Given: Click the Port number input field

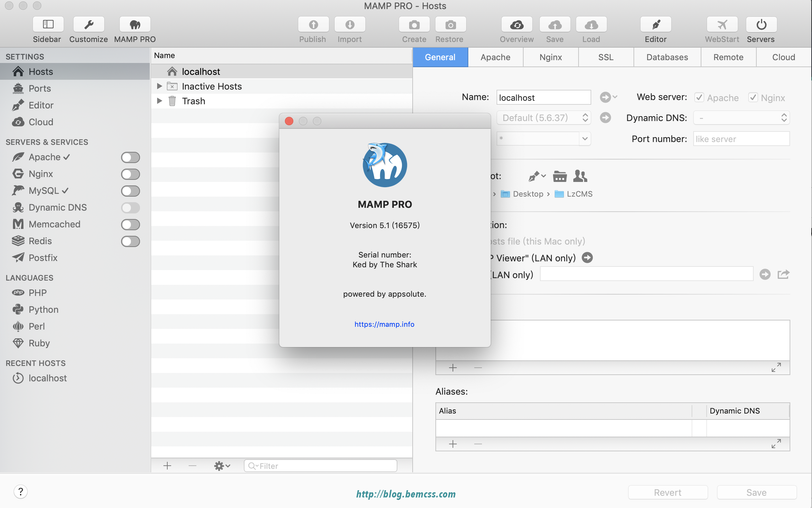Looking at the screenshot, I should tap(741, 139).
